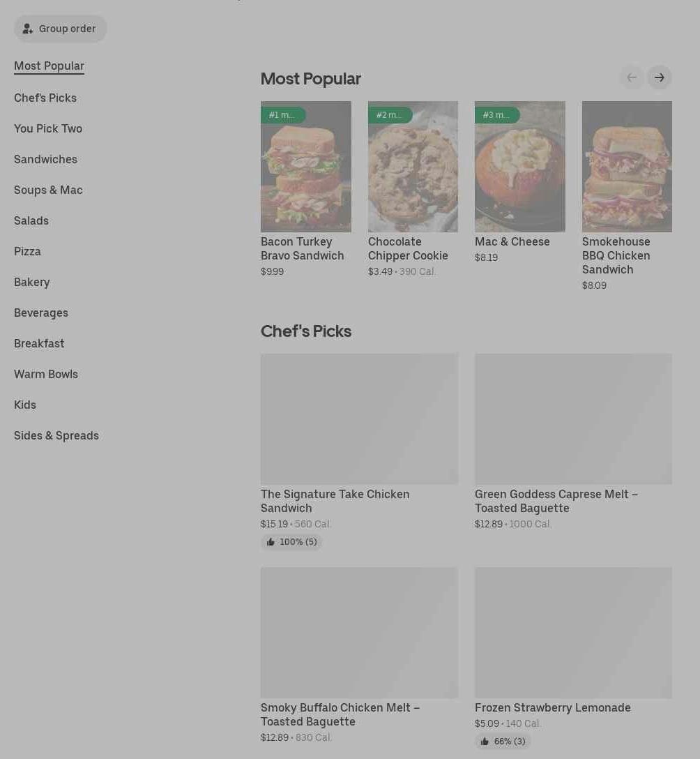The height and width of the screenshot is (759, 700).
Task: Click the #2 most liked badge
Action: (389, 115)
